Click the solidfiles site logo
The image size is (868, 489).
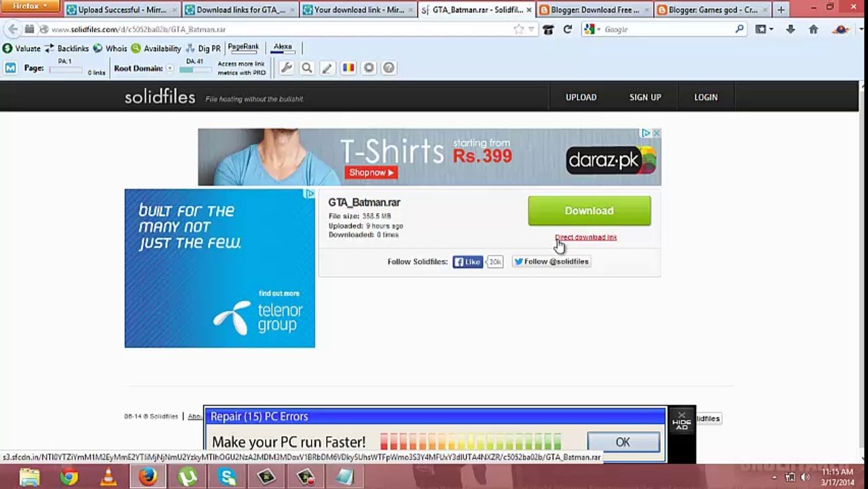click(160, 97)
